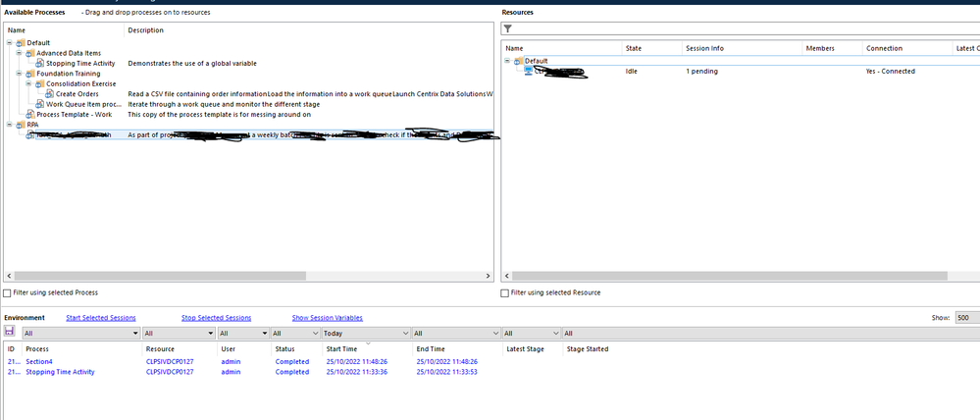Click the save filter floppy disk icon
980x420 pixels.
tap(10, 331)
